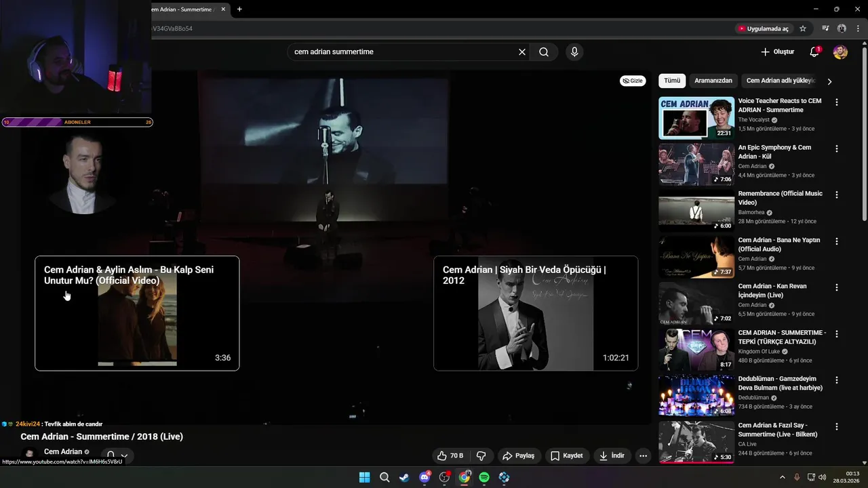The image size is (868, 488).
Task: Click the YouTube search input field
Action: (403, 52)
